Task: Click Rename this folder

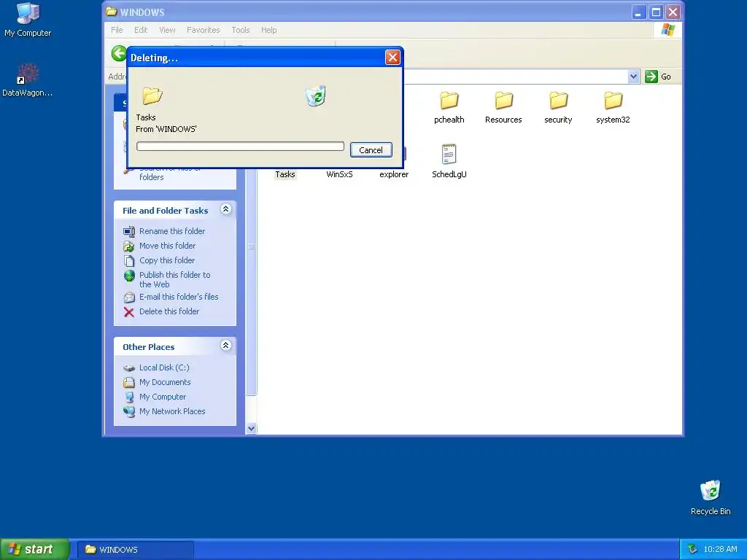Action: coord(172,231)
